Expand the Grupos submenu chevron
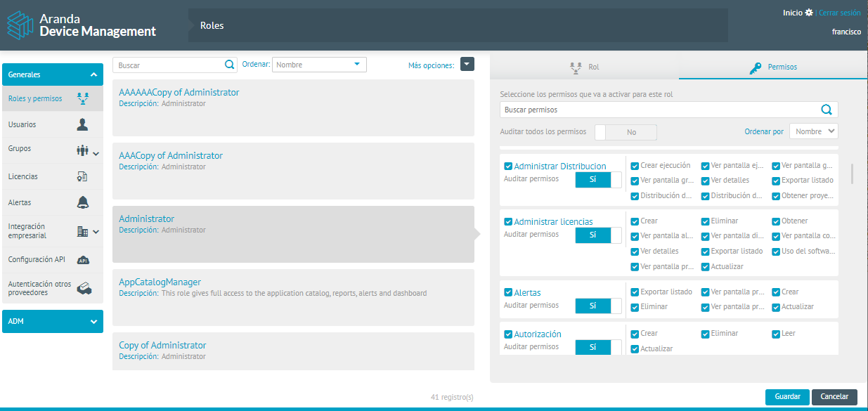The image size is (868, 411). (96, 153)
